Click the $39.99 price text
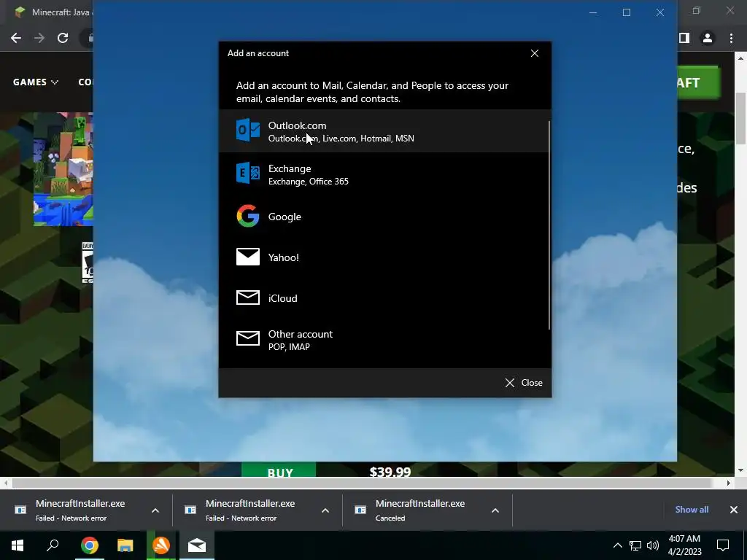Screen dimensions: 747x560 [x=390, y=472]
